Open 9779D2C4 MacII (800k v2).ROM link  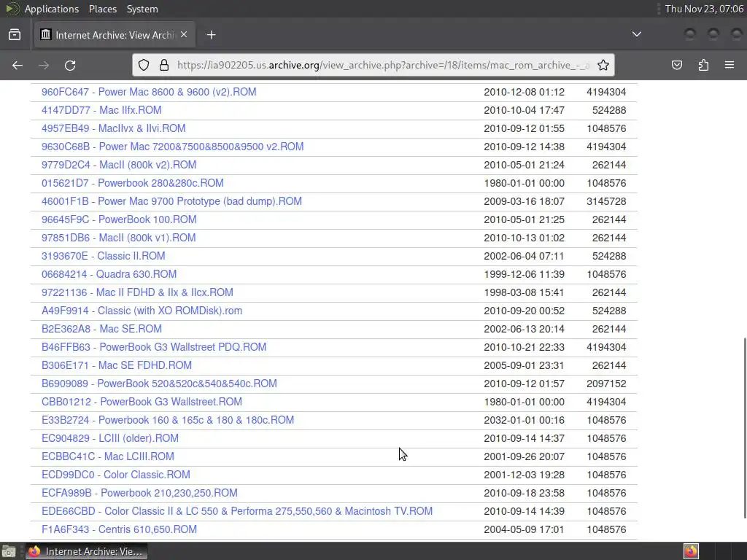pyautogui.click(x=119, y=165)
